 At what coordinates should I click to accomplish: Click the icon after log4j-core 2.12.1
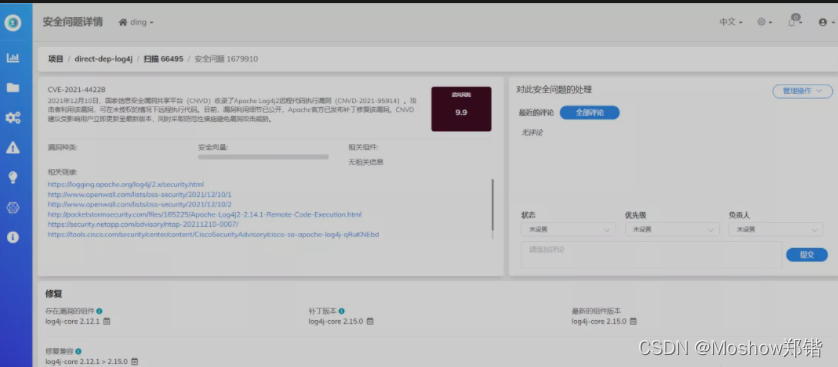pos(106,322)
